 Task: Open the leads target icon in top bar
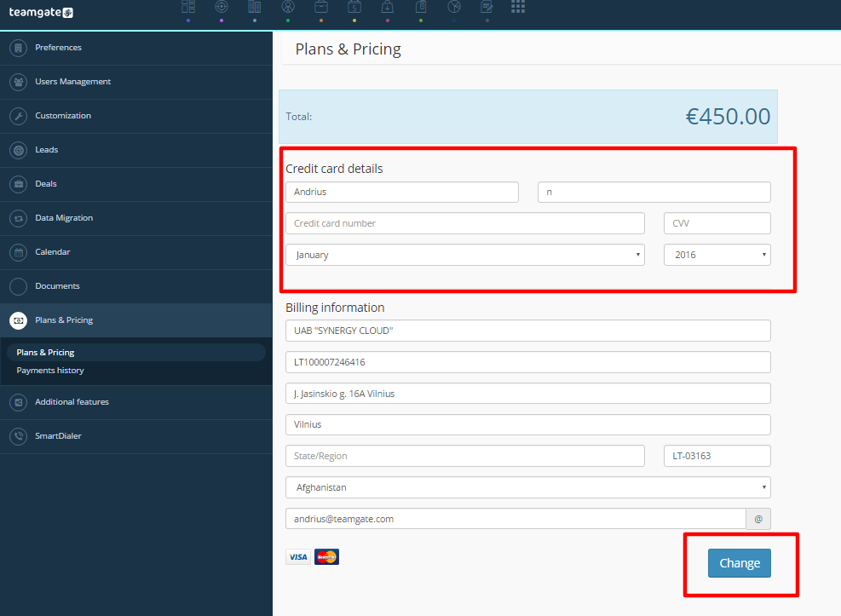point(222,7)
